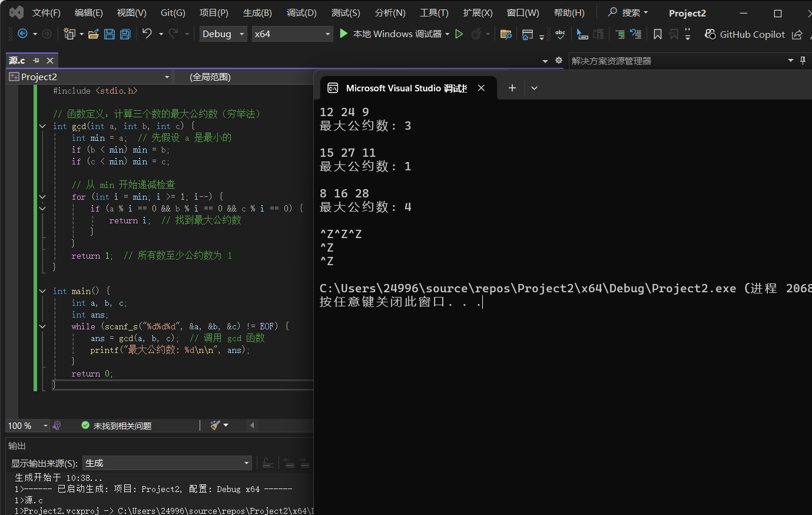This screenshot has height=515, width=812.
Task: Click the undo arrow icon
Action: pyautogui.click(x=147, y=34)
